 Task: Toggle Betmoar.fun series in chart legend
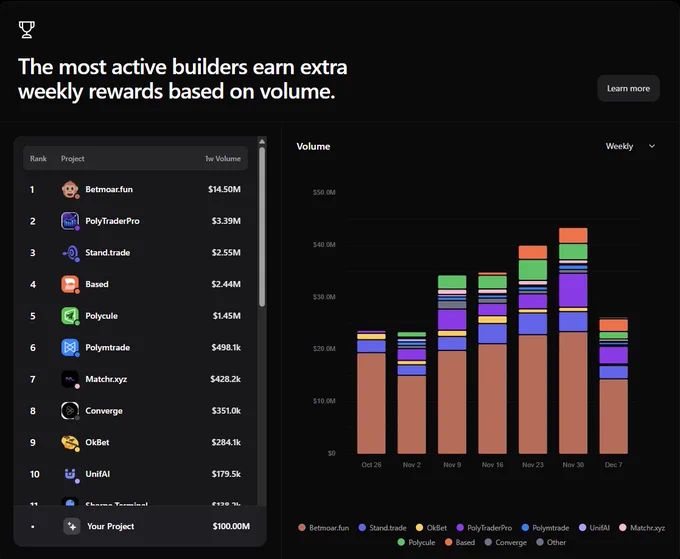click(324, 528)
